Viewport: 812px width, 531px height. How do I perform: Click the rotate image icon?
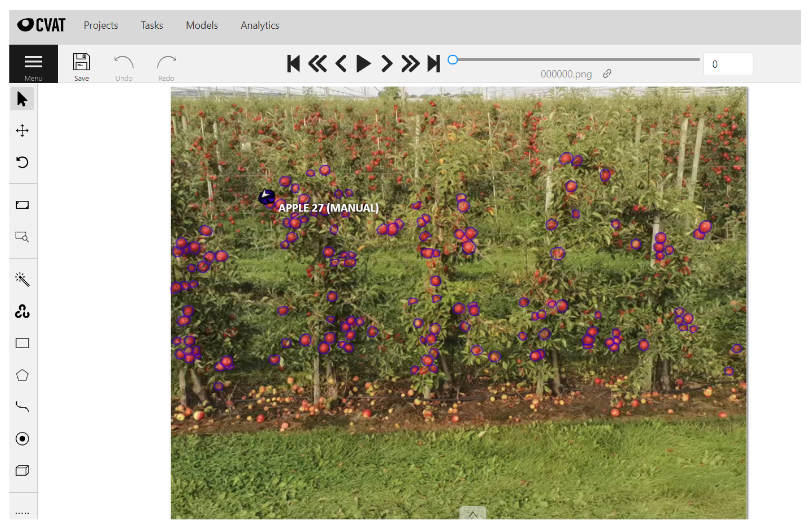[22, 163]
